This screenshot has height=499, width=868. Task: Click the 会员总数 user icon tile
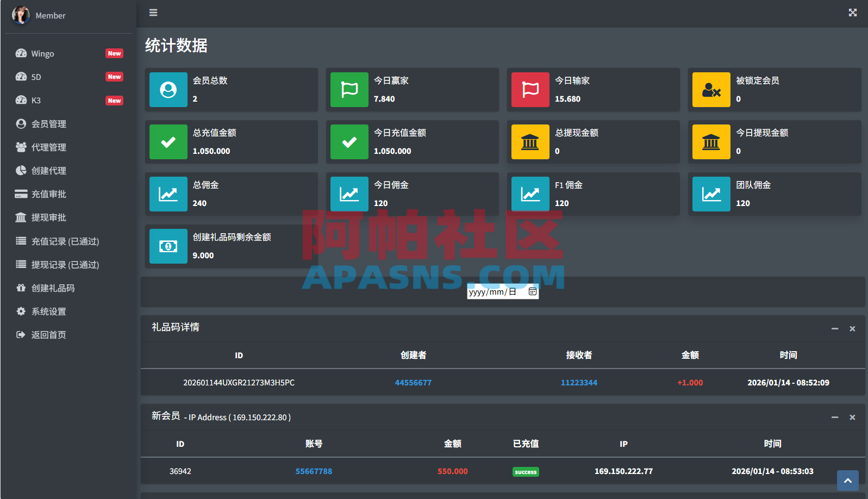point(168,90)
